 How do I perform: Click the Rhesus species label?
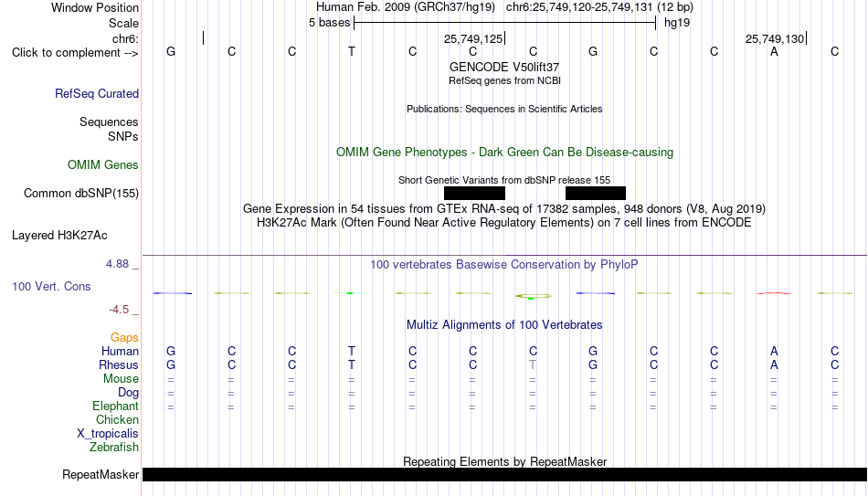coord(119,364)
